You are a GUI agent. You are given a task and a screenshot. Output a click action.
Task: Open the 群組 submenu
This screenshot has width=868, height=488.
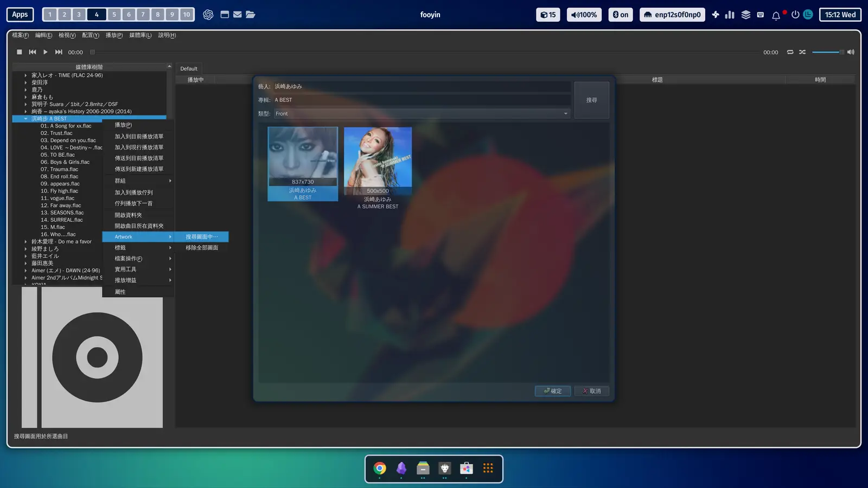click(138, 181)
